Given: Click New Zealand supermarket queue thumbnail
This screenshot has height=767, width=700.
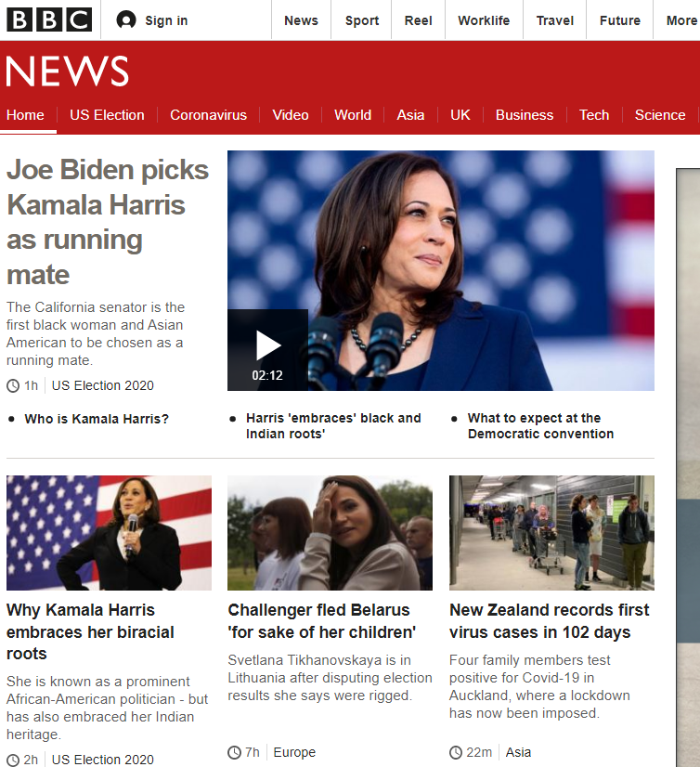Looking at the screenshot, I should 551,533.
